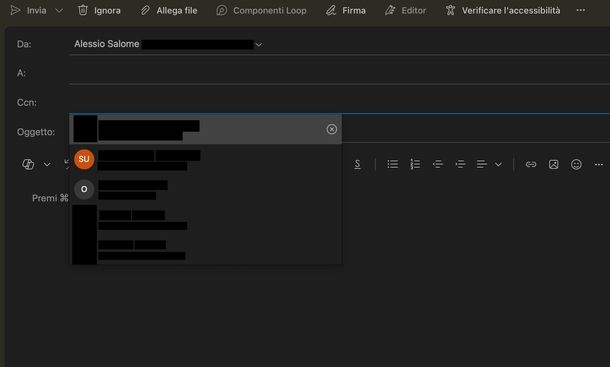Insert a bulleted list
This screenshot has width=610, height=367.
click(x=393, y=164)
